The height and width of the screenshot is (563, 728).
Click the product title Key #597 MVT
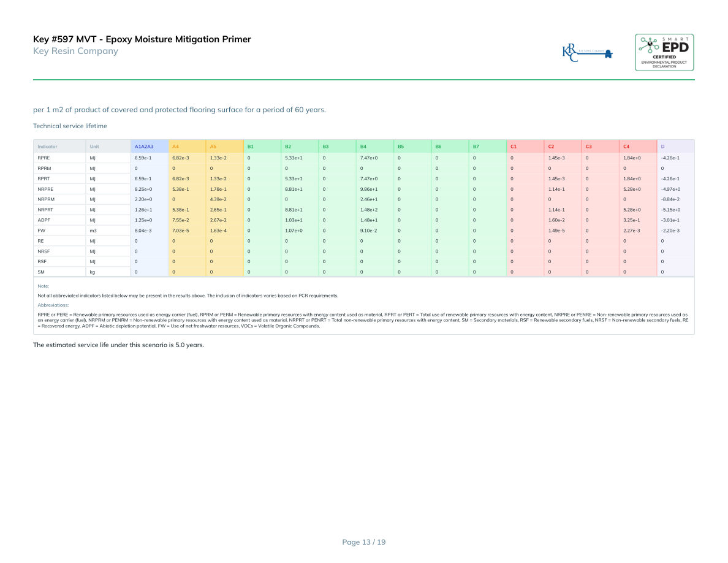pos(142,39)
